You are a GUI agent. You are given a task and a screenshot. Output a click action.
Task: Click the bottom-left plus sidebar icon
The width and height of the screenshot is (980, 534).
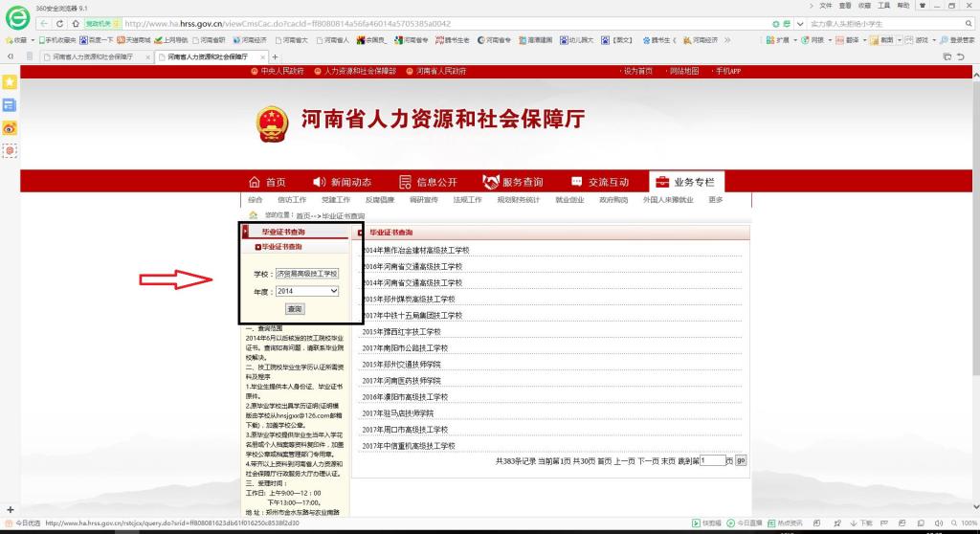pyautogui.click(x=10, y=510)
